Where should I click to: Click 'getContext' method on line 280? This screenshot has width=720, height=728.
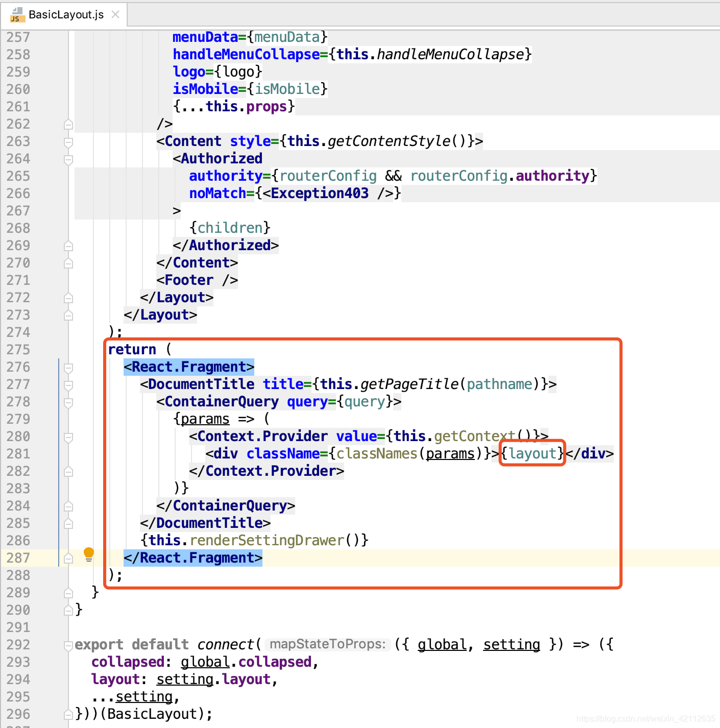[475, 436]
